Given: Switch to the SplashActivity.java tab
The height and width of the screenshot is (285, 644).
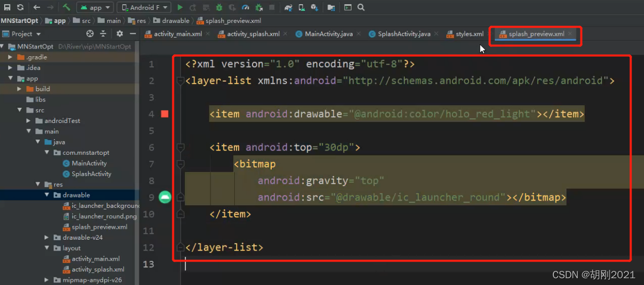Looking at the screenshot, I should pos(404,34).
